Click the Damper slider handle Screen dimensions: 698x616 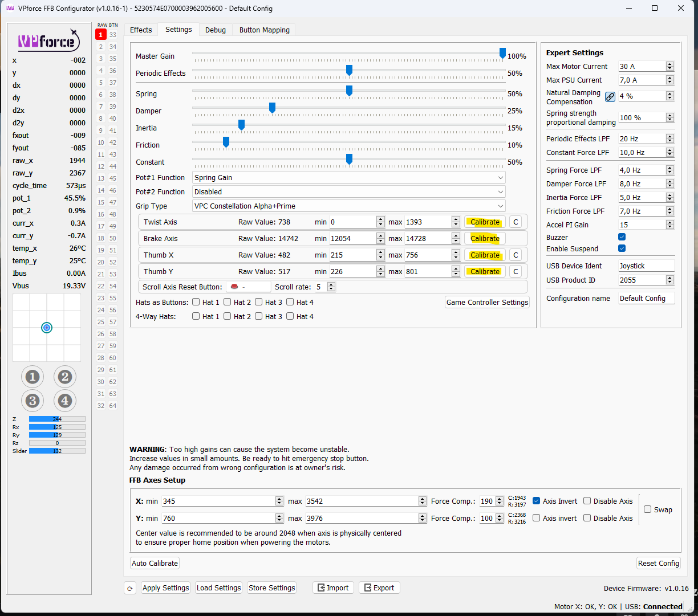(x=272, y=108)
